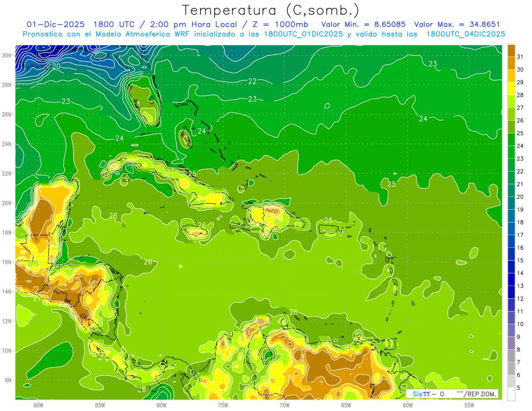Click the "55W" longitude axis label

(469, 405)
